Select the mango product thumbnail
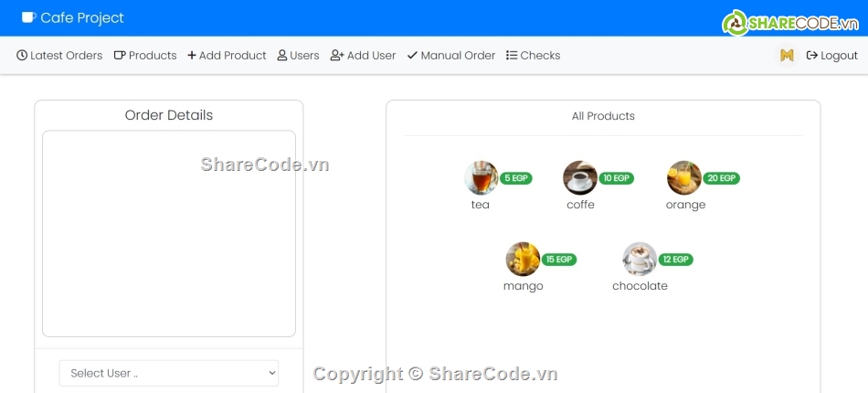Screen dimensions: 868x393 523,259
